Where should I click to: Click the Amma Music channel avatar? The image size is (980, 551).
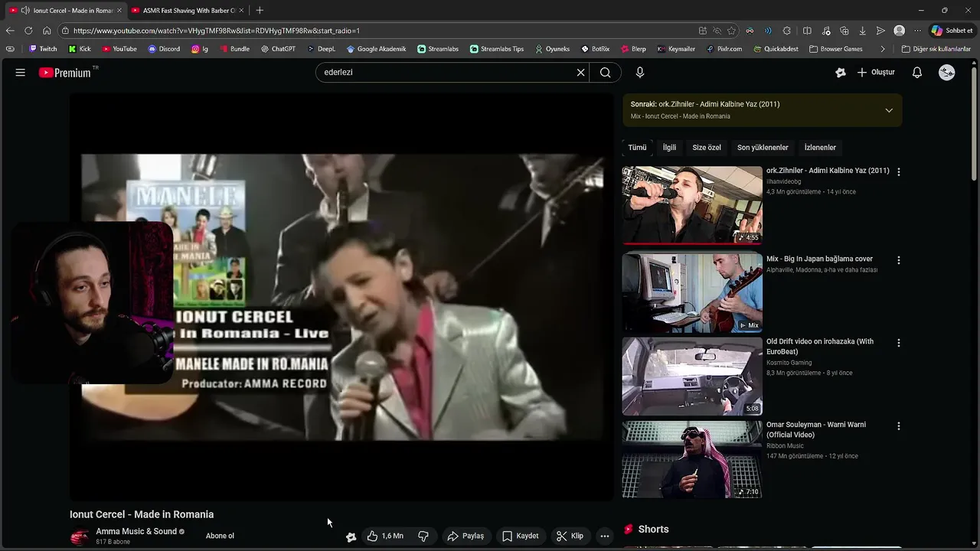[80, 536]
